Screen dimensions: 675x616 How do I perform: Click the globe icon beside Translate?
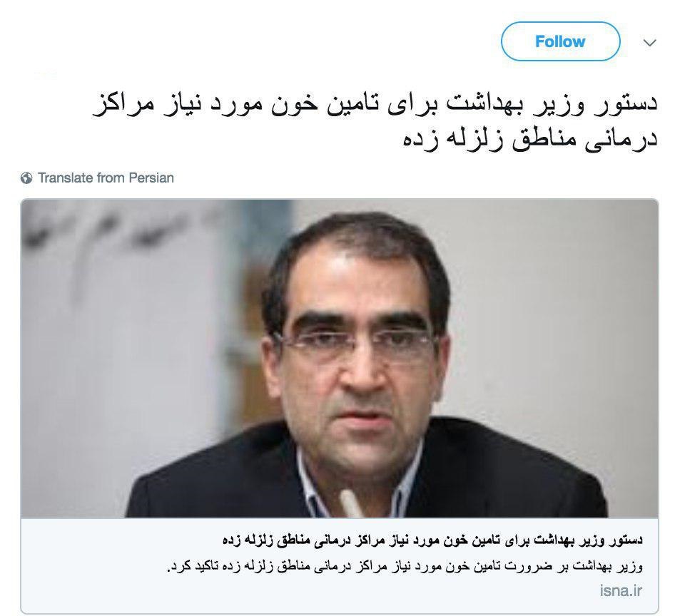[26, 178]
